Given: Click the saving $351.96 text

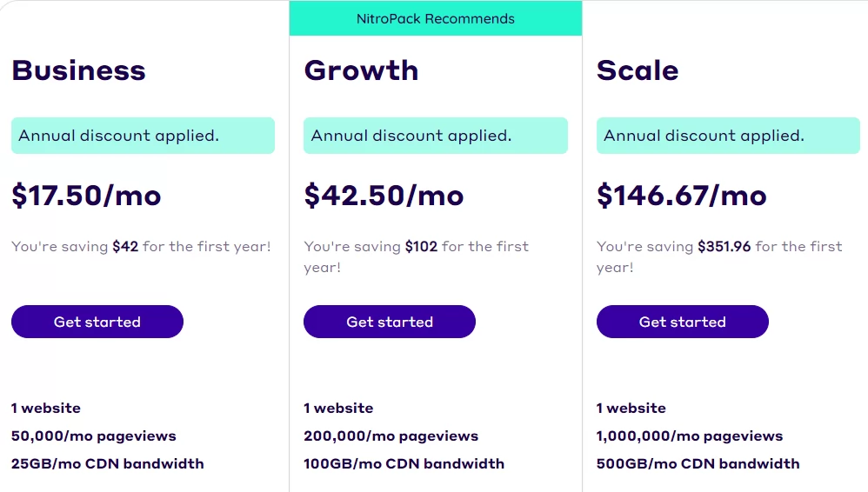Looking at the screenshot, I should click(719, 256).
